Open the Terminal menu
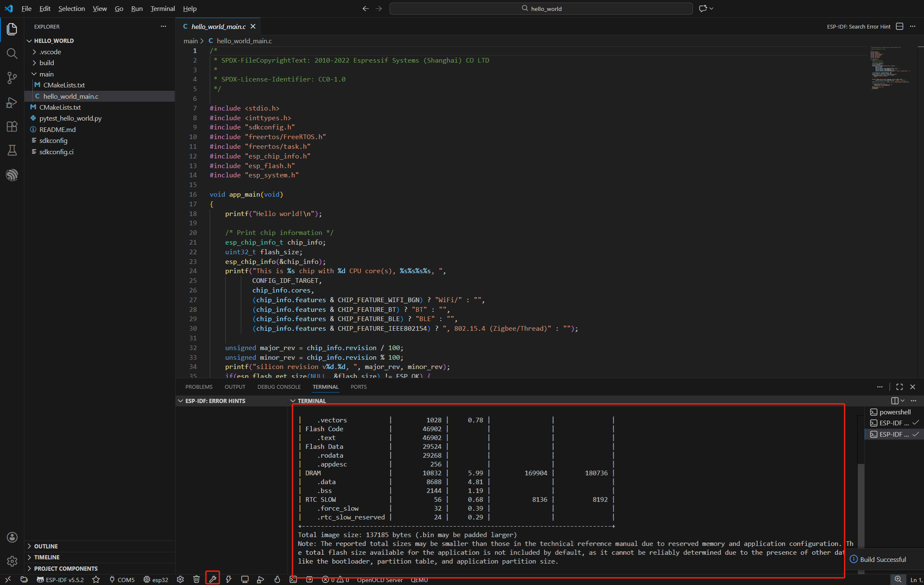 click(x=162, y=8)
